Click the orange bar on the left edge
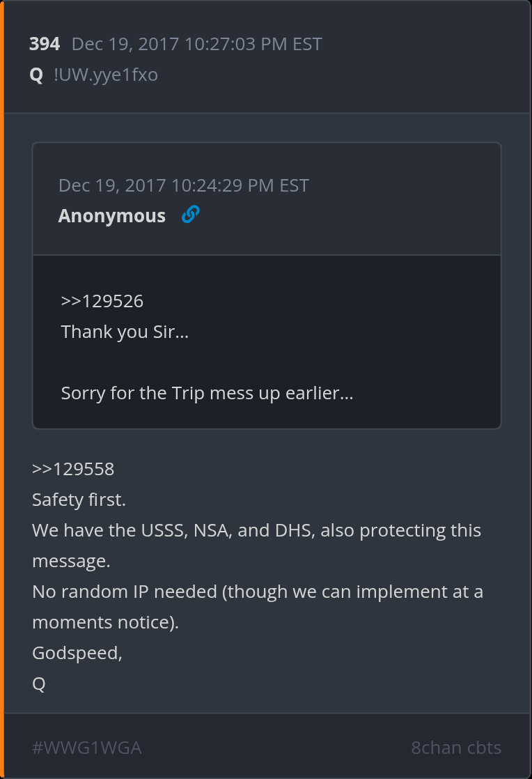This screenshot has width=532, height=779. [x=2, y=389]
